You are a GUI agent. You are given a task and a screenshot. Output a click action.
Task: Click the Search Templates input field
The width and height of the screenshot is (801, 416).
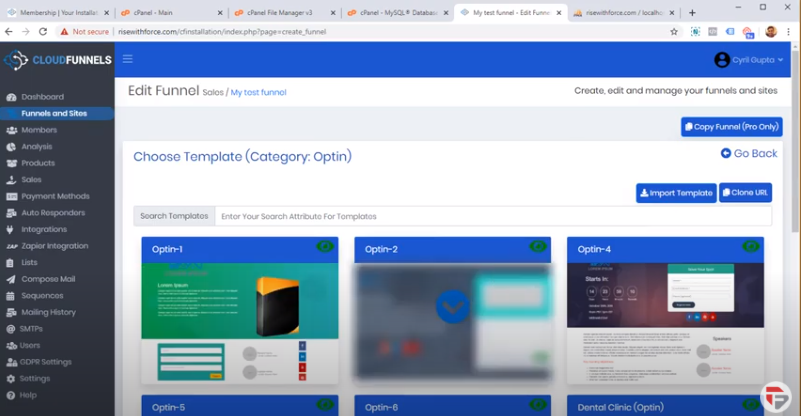point(492,216)
